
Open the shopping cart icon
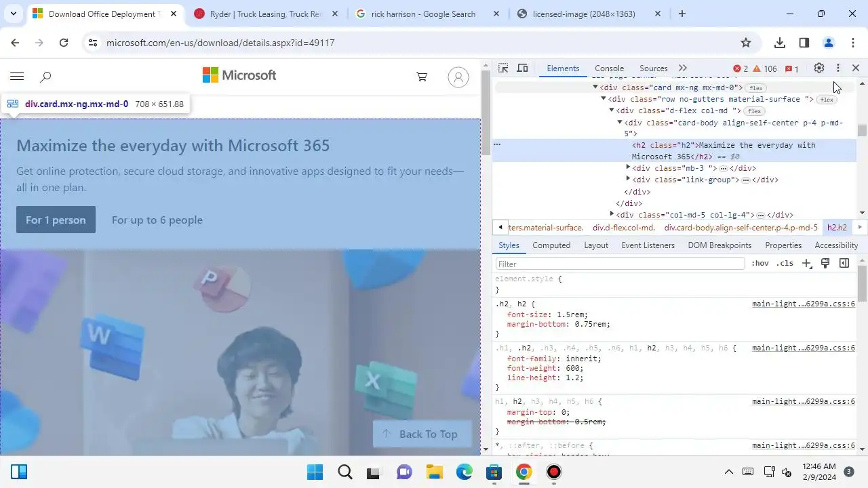pyautogui.click(x=422, y=77)
